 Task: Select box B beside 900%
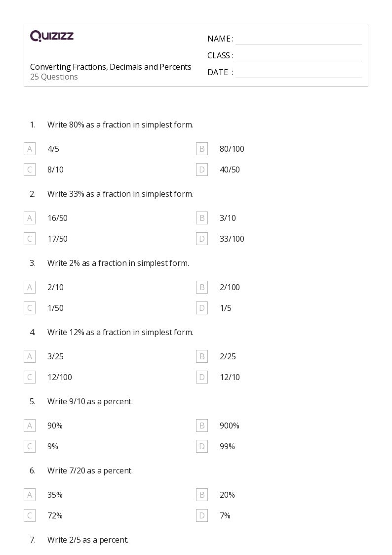(x=202, y=426)
